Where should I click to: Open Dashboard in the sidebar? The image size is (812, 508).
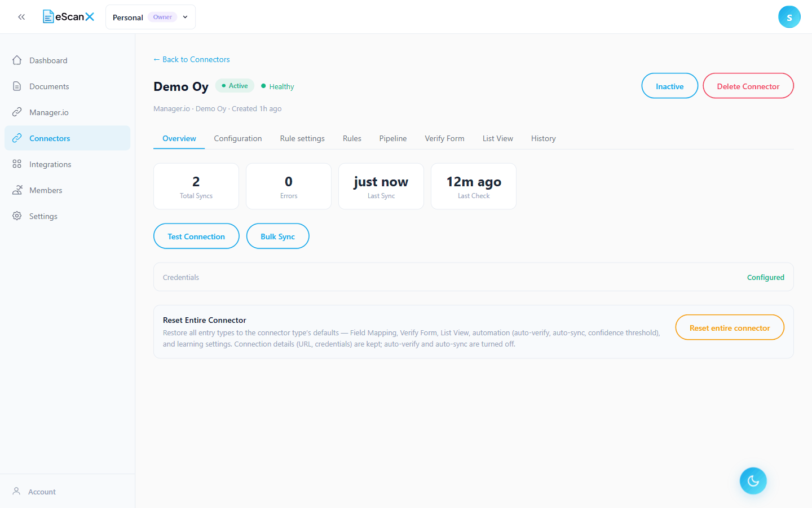click(x=67, y=60)
